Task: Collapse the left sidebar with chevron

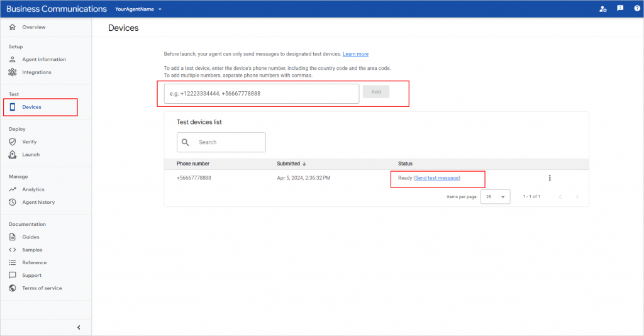Action: coord(79,327)
